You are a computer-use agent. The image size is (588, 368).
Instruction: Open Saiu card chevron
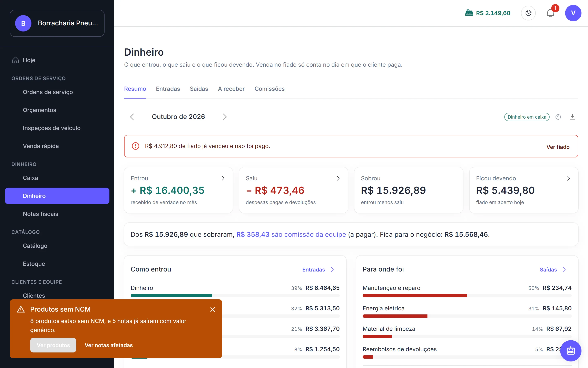click(x=338, y=178)
